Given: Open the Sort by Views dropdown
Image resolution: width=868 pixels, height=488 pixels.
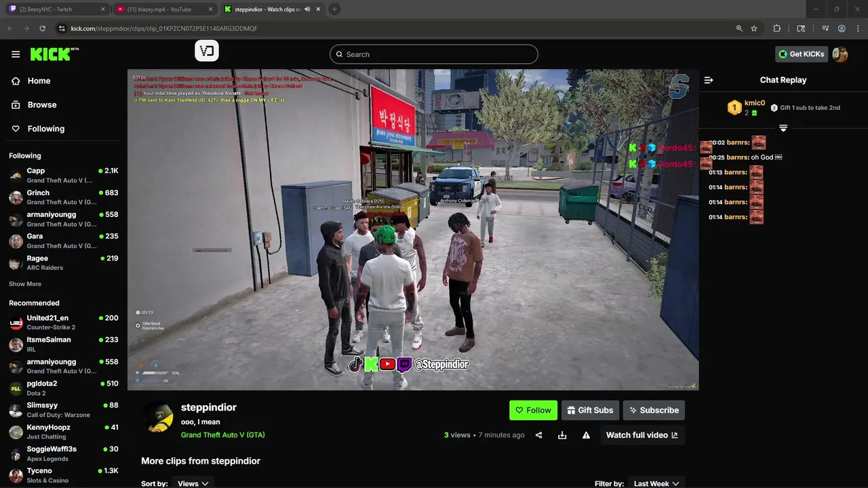Looking at the screenshot, I should 193,483.
